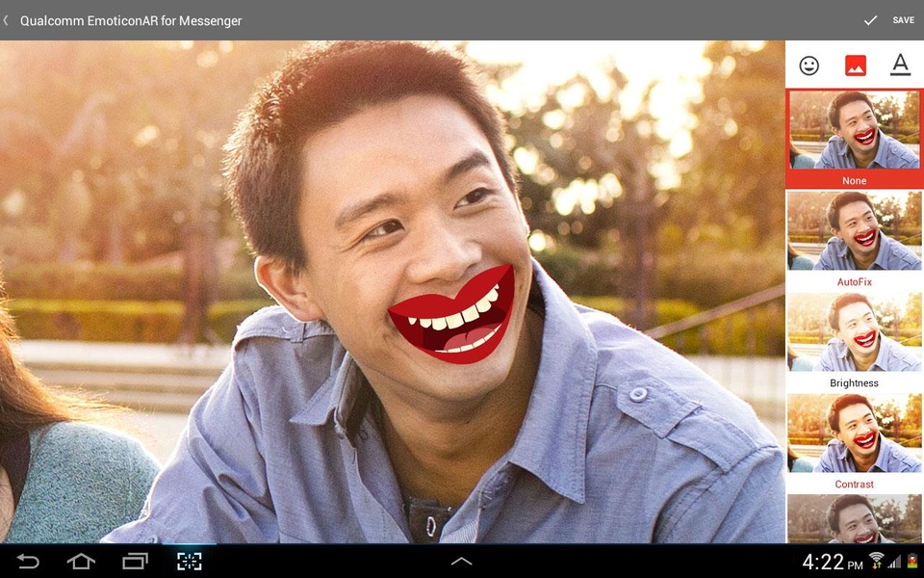Image resolution: width=924 pixels, height=578 pixels.
Task: Click the Contrast label
Action: [855, 485]
